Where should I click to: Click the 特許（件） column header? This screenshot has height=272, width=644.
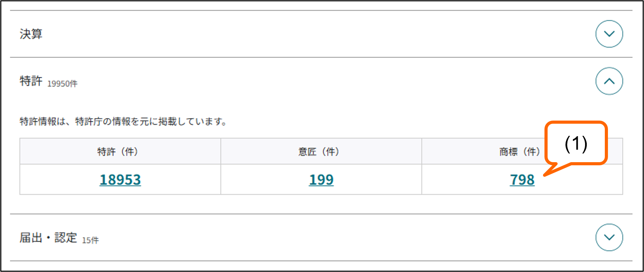coord(117,151)
